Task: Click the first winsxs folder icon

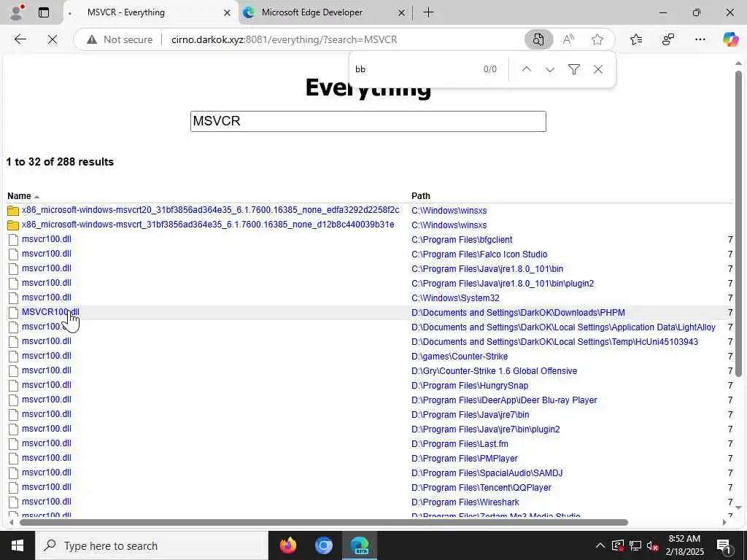Action: [x=13, y=211]
